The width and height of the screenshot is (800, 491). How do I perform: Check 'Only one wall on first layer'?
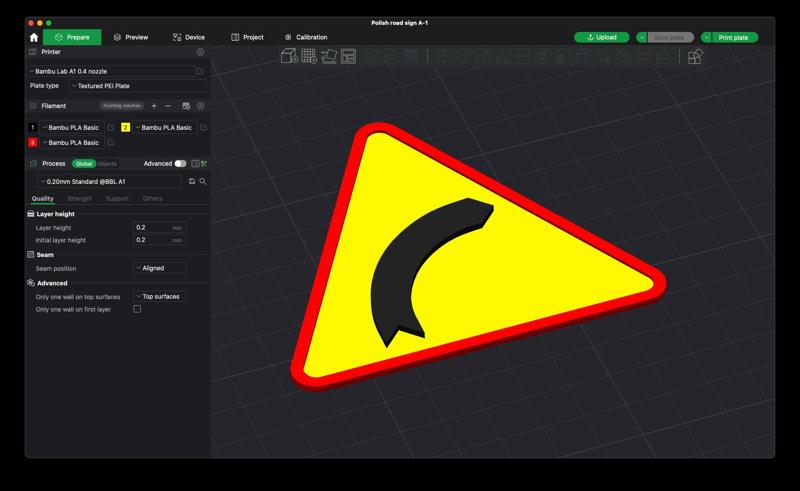click(137, 309)
